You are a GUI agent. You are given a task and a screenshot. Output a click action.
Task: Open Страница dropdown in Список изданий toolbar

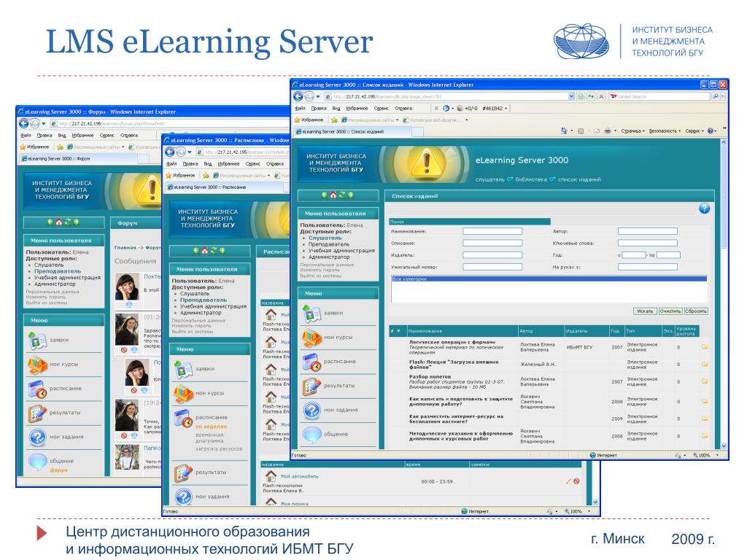(632, 131)
